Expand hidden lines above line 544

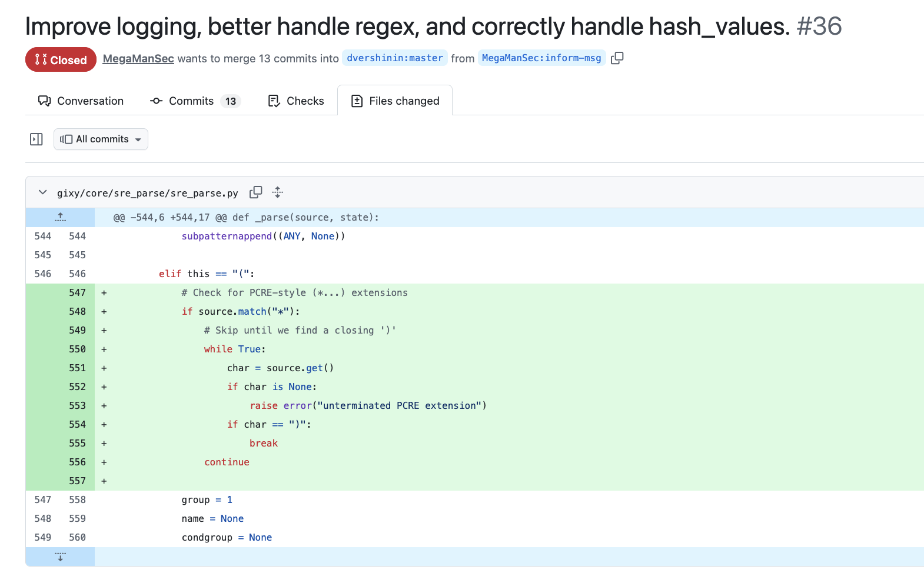pos(60,218)
